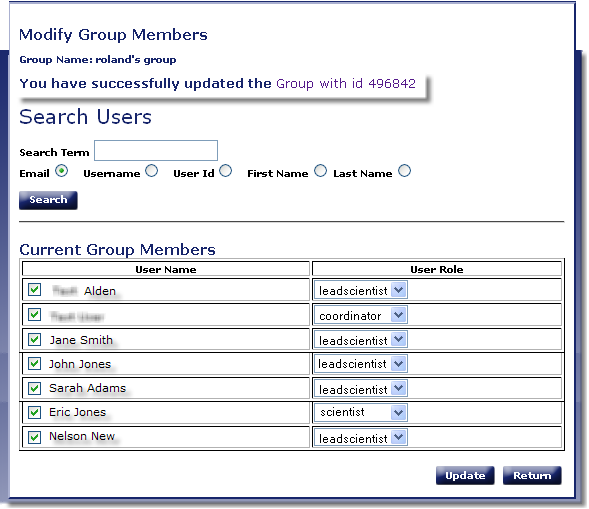Uncheck the checkbox for Jane Smith

(35, 340)
